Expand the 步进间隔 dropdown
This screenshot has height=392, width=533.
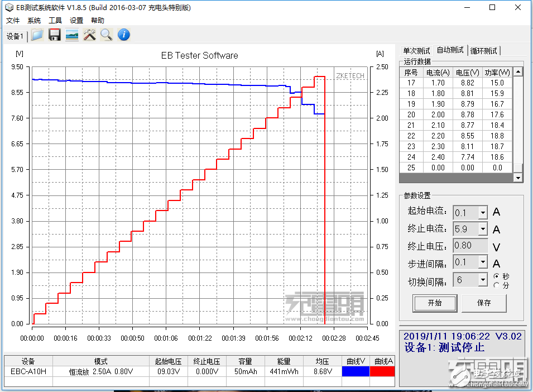tap(483, 262)
